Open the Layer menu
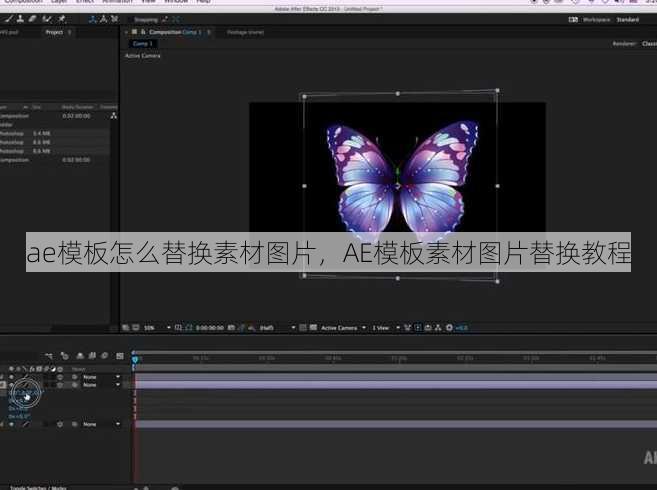 [x=59, y=2]
